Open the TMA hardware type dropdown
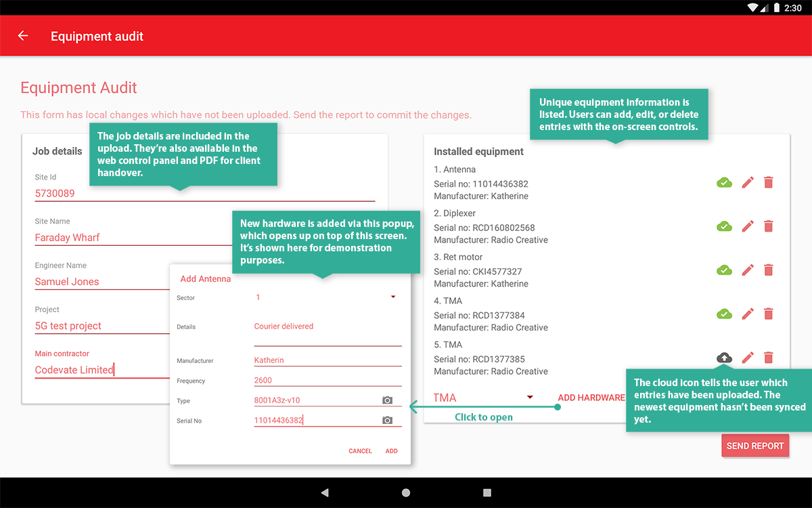 pos(484,398)
